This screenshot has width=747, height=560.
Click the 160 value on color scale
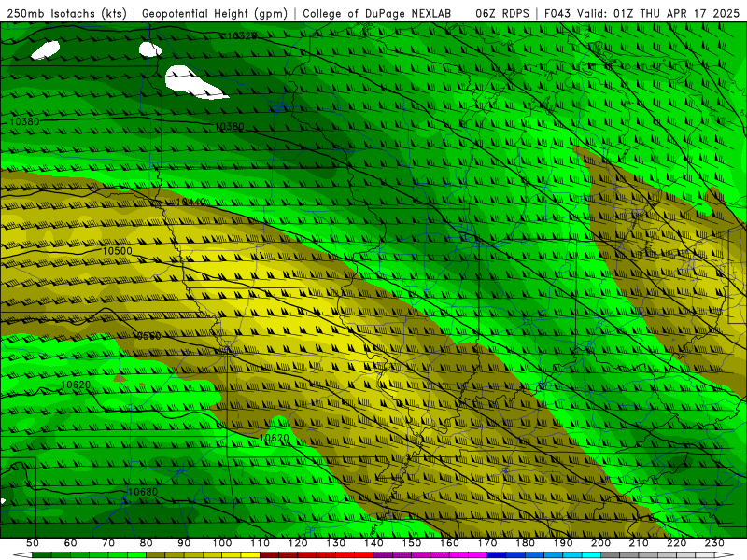pos(449,543)
